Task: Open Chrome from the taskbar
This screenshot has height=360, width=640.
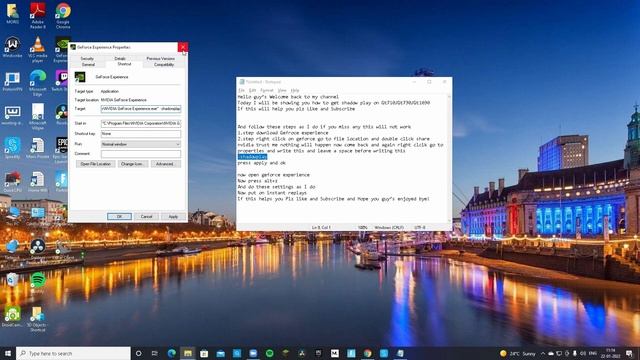Action: tap(367, 353)
